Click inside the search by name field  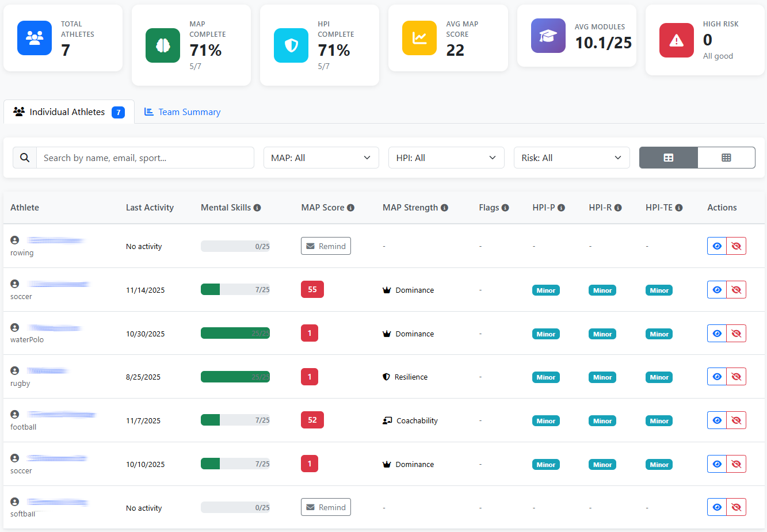(x=144, y=157)
